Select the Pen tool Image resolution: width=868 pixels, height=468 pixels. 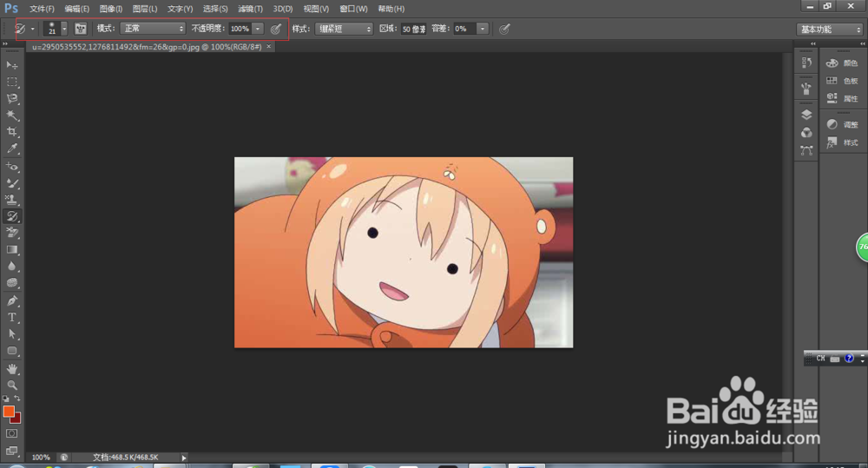pos(11,300)
